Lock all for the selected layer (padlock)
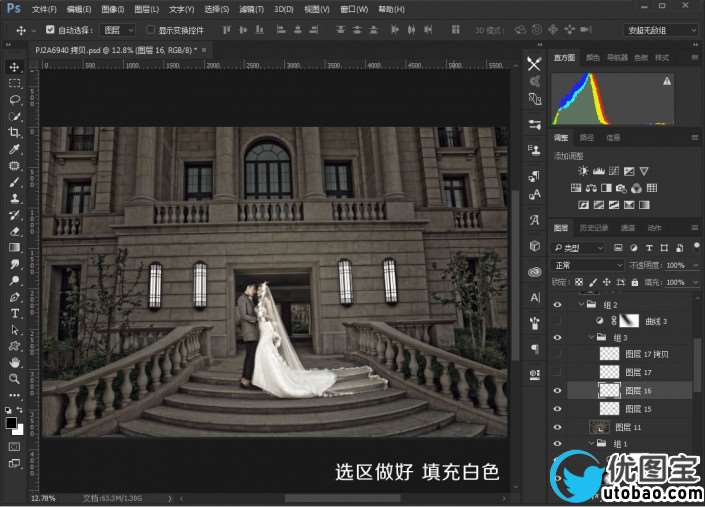 coord(634,282)
